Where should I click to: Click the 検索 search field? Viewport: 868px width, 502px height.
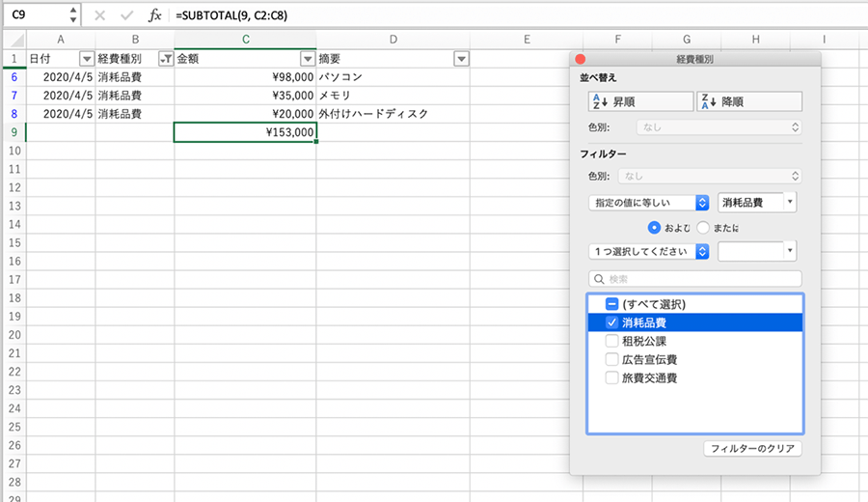coord(694,279)
